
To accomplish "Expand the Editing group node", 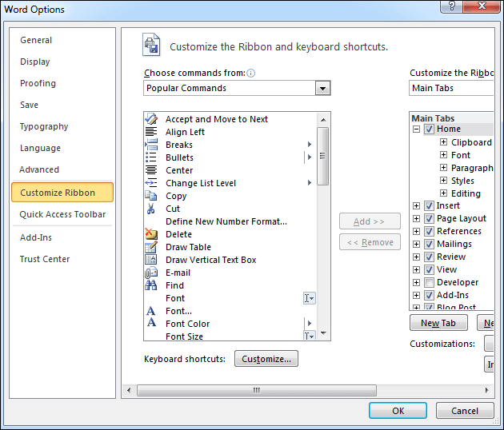I will [x=443, y=193].
